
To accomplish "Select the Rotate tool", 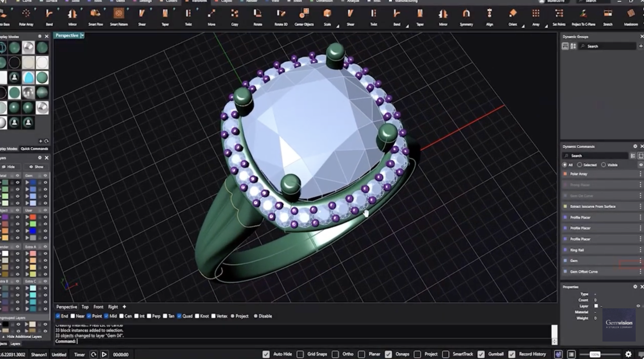I will click(258, 17).
